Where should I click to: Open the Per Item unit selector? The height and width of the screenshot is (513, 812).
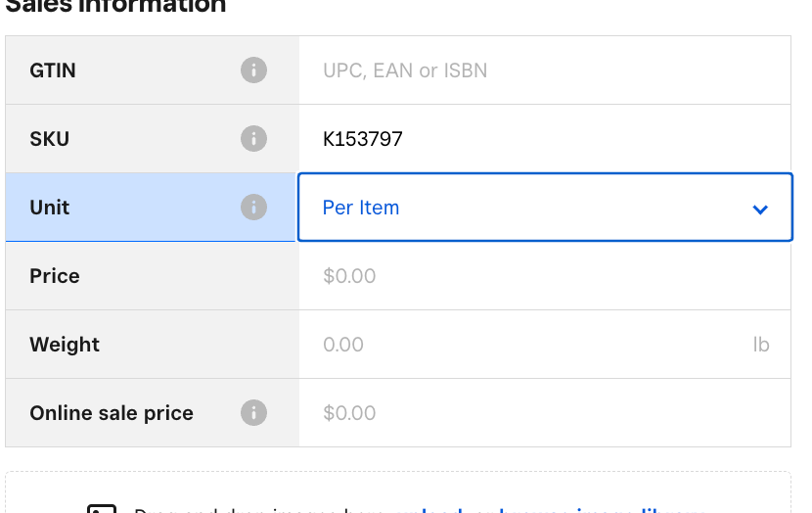[528, 208]
